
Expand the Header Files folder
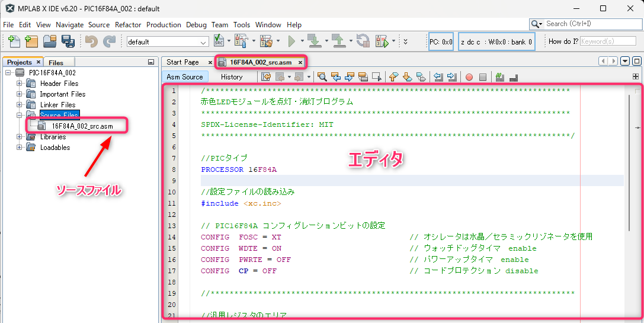click(20, 84)
